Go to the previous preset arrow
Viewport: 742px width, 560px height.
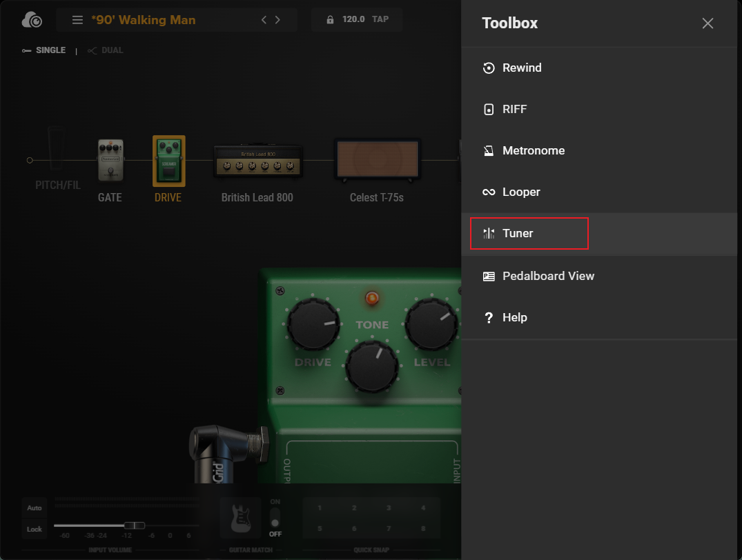(264, 20)
